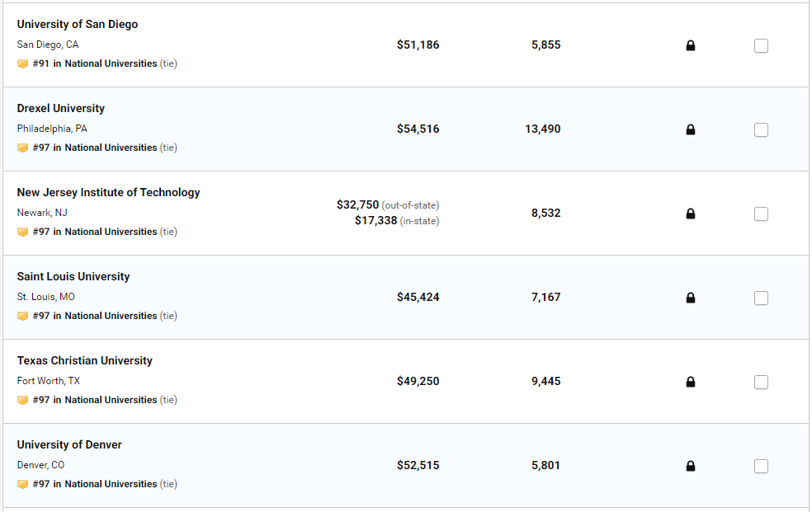Click New Jersey Institute of Technology title
The image size is (812, 512).
point(108,193)
